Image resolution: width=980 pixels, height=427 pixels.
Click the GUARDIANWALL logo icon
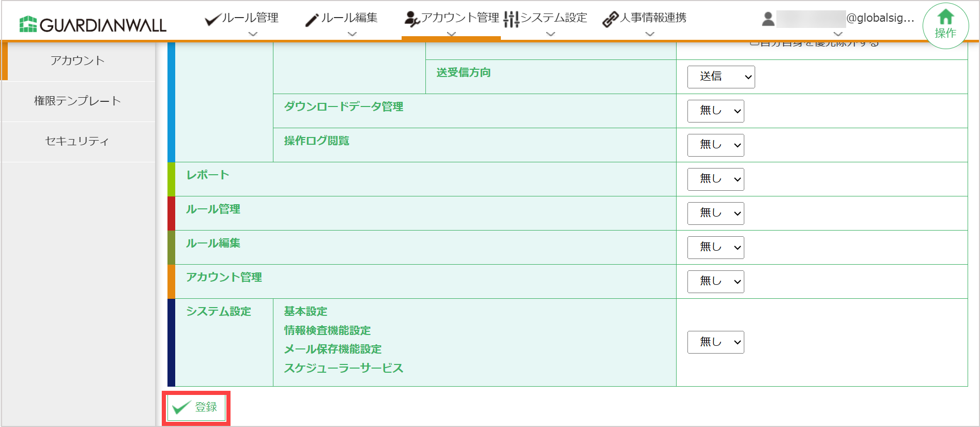(28, 24)
